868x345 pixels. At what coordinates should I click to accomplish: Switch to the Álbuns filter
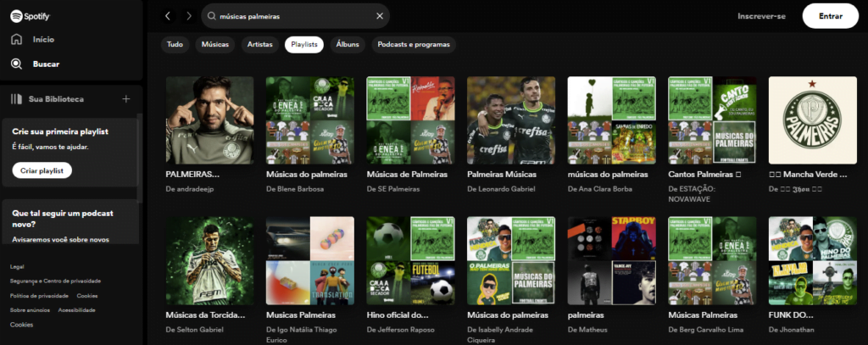348,45
